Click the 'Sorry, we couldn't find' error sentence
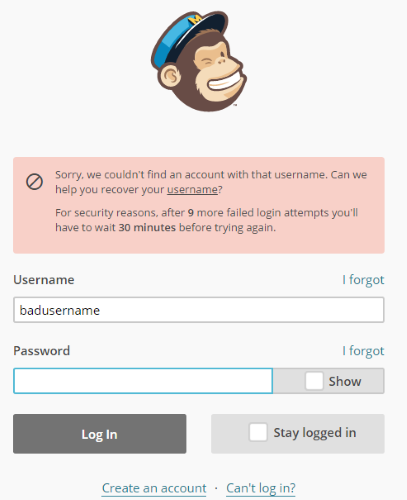 tap(211, 182)
